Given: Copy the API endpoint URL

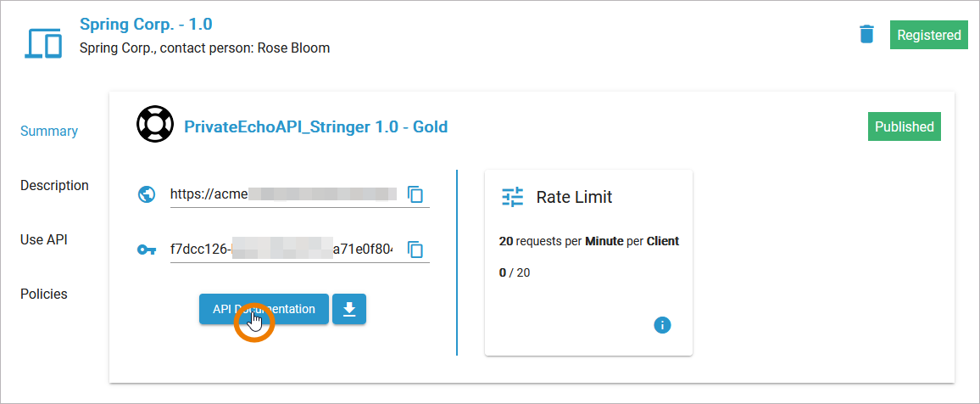Looking at the screenshot, I should [415, 194].
